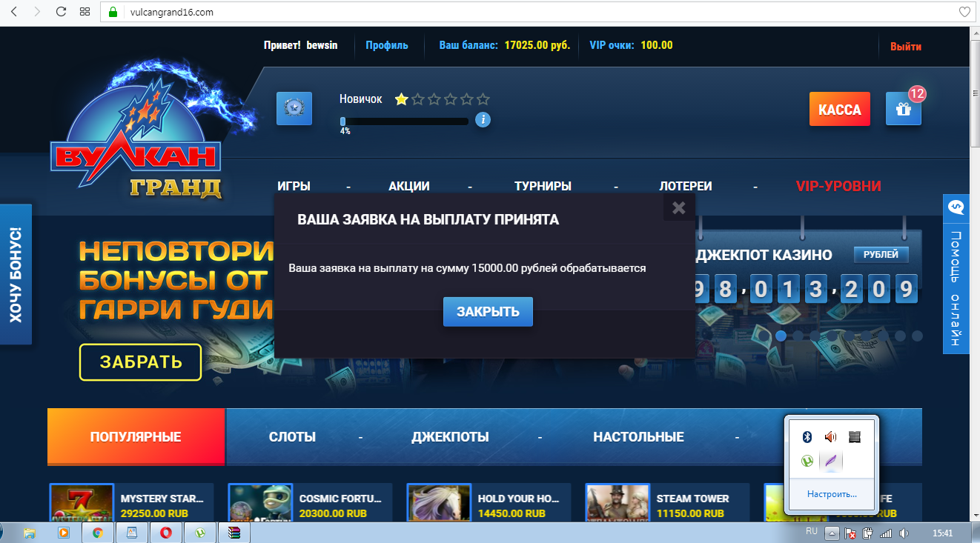Log out with the Выйти link

(x=906, y=46)
